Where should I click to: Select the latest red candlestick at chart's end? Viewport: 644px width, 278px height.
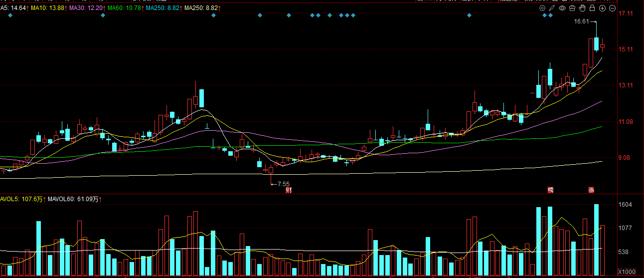click(602, 45)
